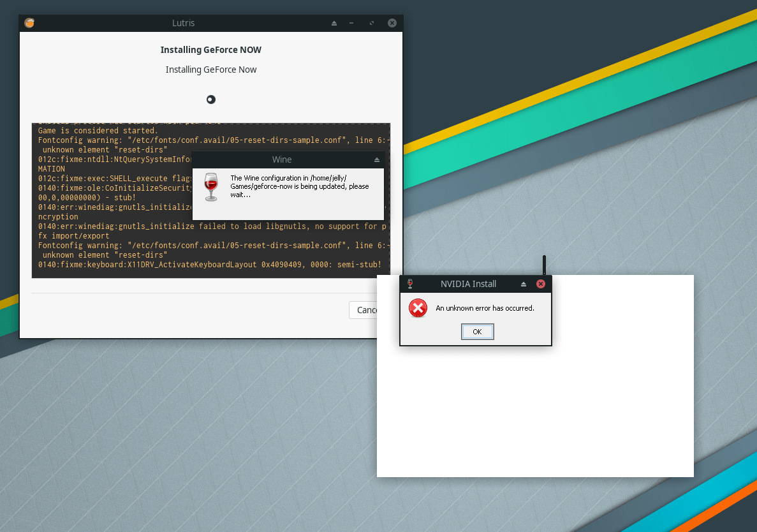757x532 pixels.
Task: Click the Wine configuration update message text
Action: [x=299, y=186]
